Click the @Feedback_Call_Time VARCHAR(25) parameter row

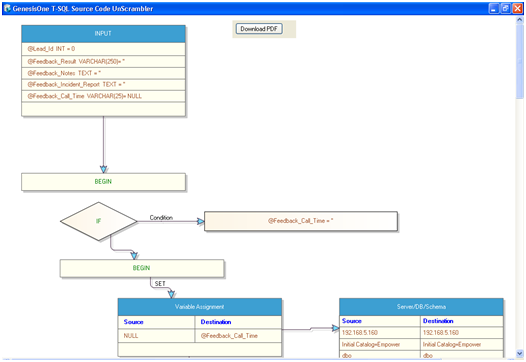(x=103, y=96)
